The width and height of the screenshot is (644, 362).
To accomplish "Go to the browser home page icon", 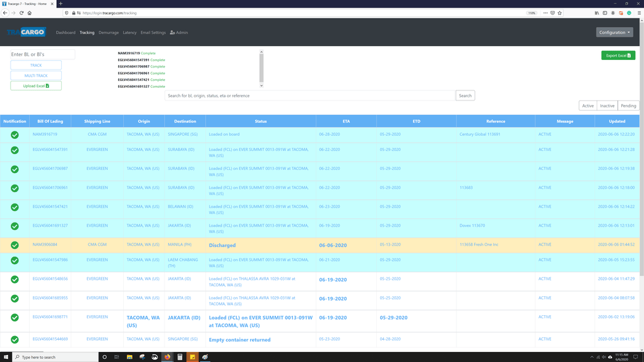I will click(x=30, y=13).
